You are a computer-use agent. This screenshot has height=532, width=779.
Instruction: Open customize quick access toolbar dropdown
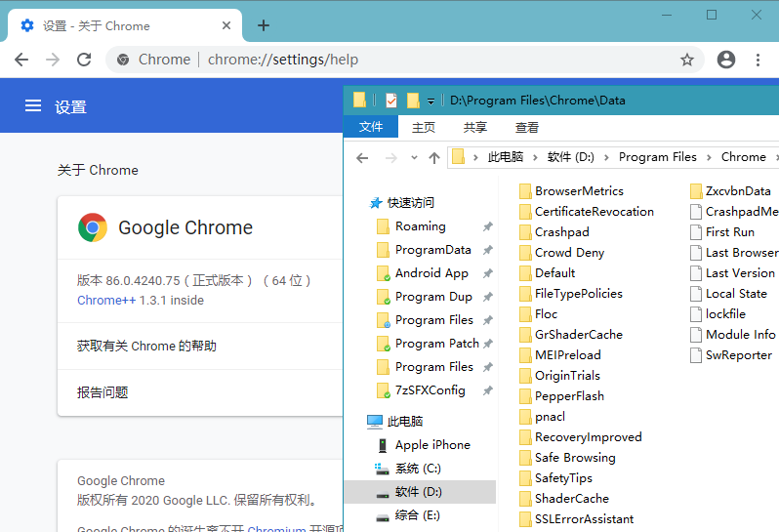430,102
